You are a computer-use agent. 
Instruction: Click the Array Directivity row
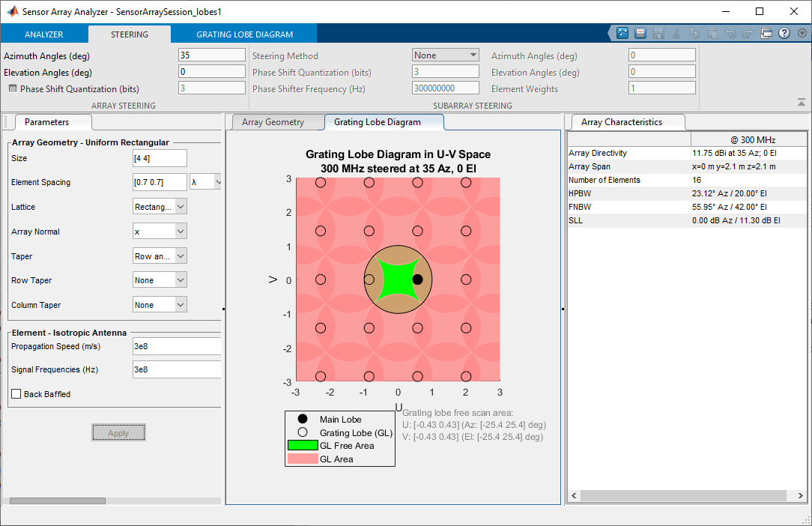pyautogui.click(x=687, y=153)
